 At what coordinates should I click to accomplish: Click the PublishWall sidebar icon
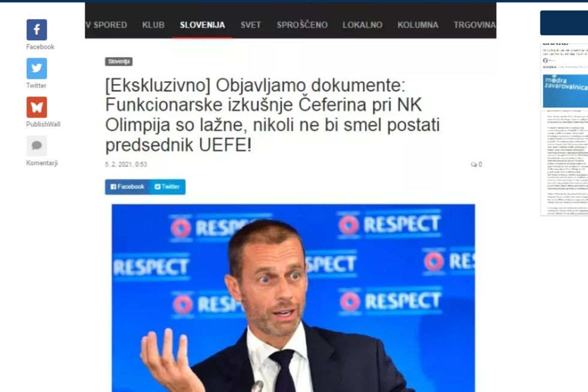click(x=37, y=107)
